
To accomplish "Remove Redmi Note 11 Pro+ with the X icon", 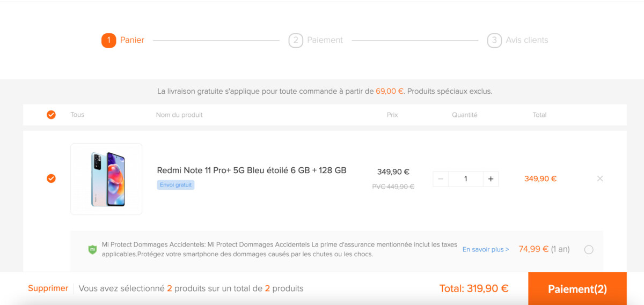I will pyautogui.click(x=600, y=178).
